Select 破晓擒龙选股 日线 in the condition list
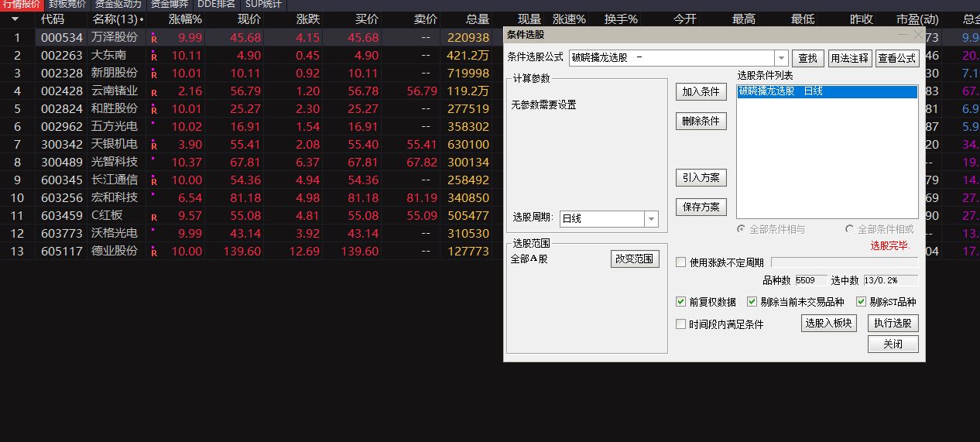This screenshot has height=442, width=980. [826, 91]
